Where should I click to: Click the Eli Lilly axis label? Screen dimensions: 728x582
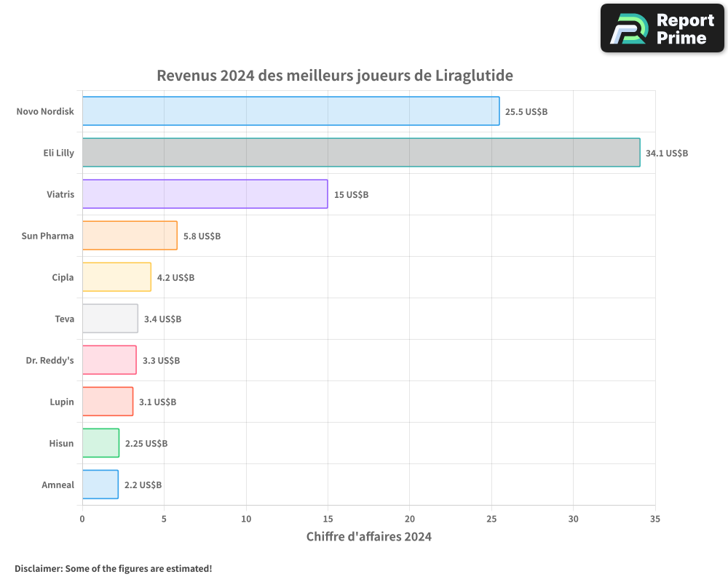(58, 153)
